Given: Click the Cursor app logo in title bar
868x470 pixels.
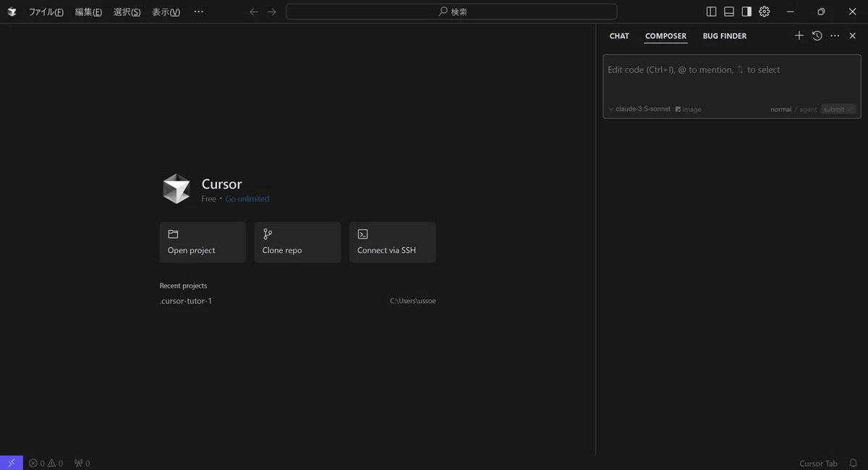Looking at the screenshot, I should point(12,12).
